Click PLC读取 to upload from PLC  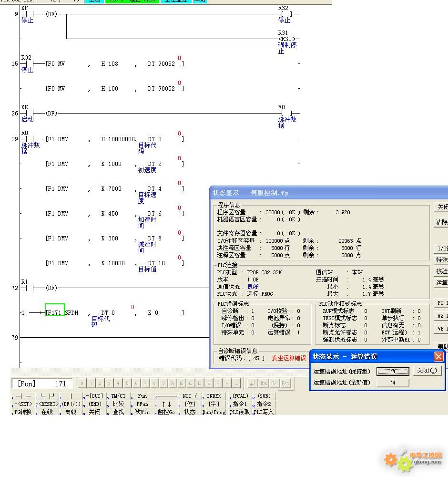pyautogui.click(x=240, y=412)
